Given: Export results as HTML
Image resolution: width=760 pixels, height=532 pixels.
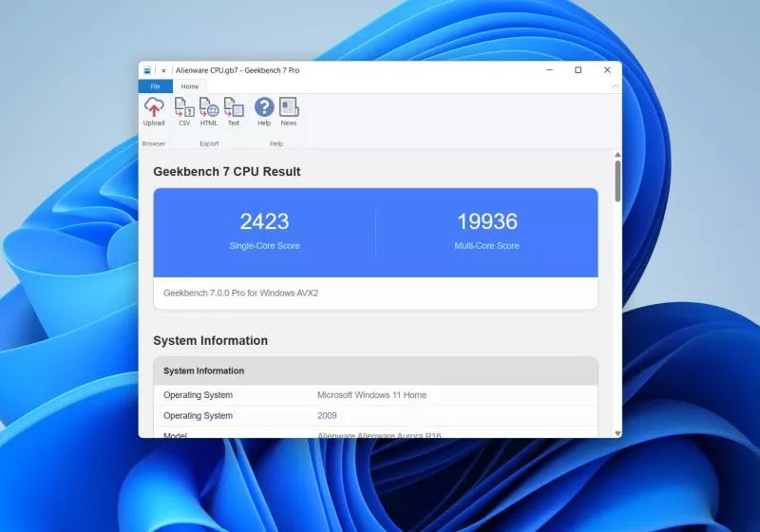Looking at the screenshot, I should (209, 112).
